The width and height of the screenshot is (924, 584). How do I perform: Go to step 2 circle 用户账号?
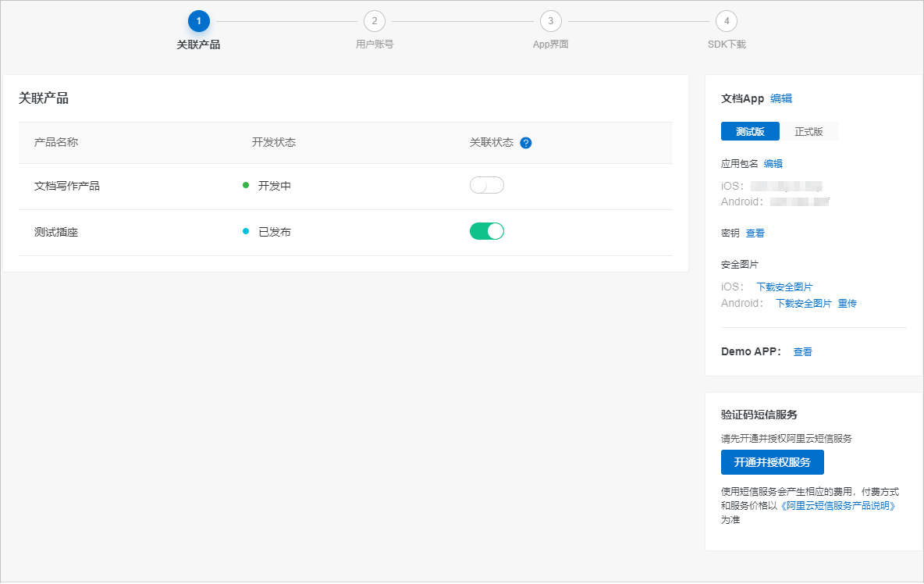coord(374,21)
